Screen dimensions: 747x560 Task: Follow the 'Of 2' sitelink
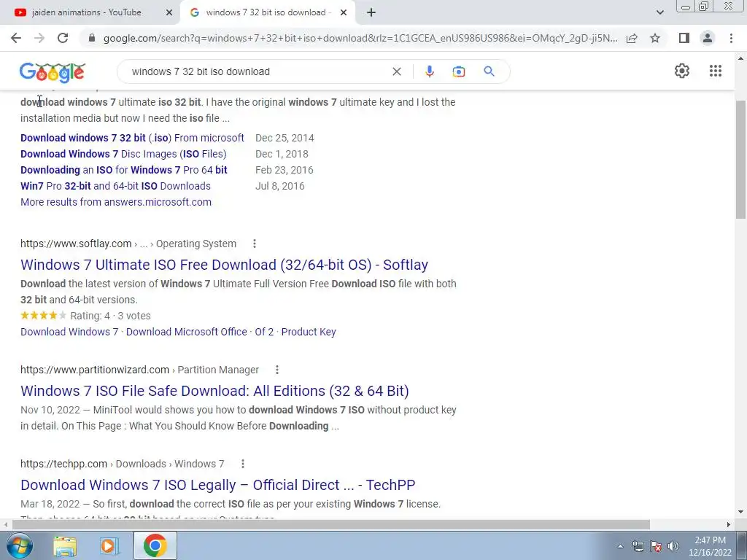pos(264,332)
